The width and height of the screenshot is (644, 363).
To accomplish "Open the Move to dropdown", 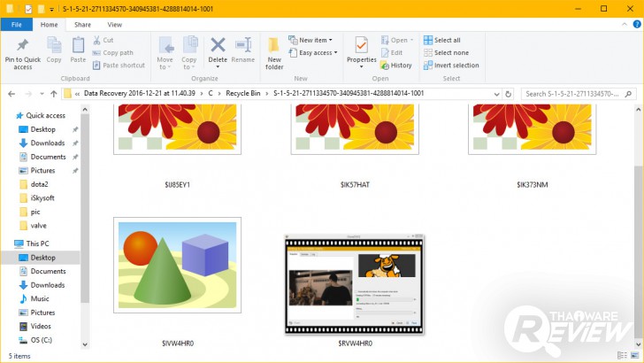I will [x=165, y=53].
